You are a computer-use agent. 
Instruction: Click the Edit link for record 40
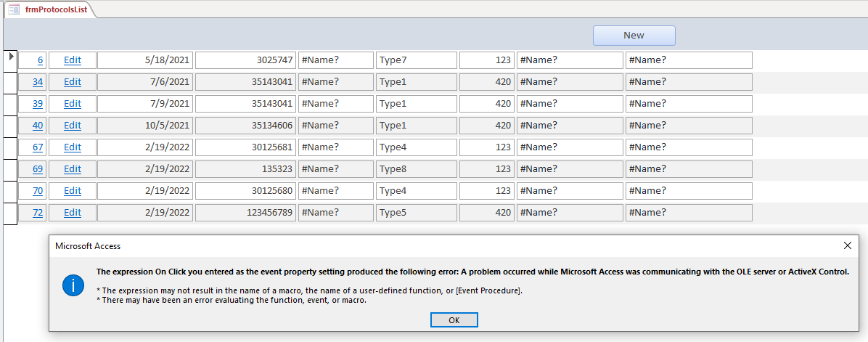tap(73, 126)
